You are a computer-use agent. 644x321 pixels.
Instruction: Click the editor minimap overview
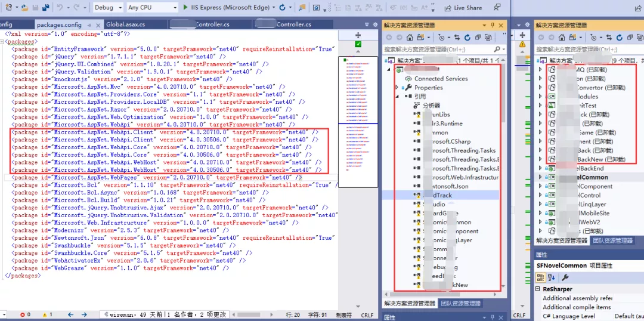click(x=358, y=122)
